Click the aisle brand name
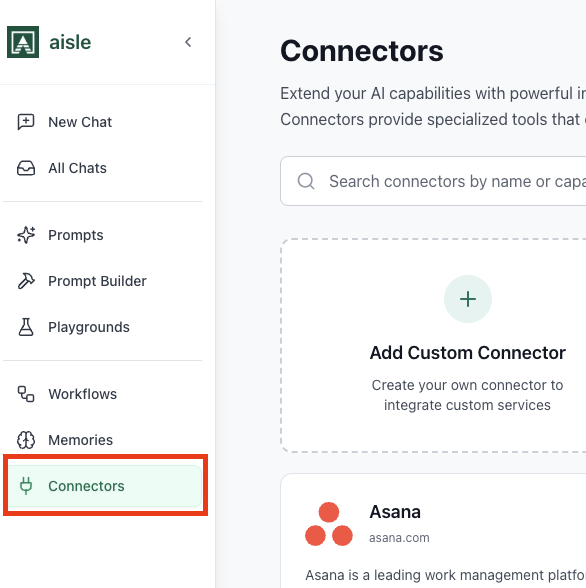Viewport: 586px width, 588px height. [x=70, y=42]
